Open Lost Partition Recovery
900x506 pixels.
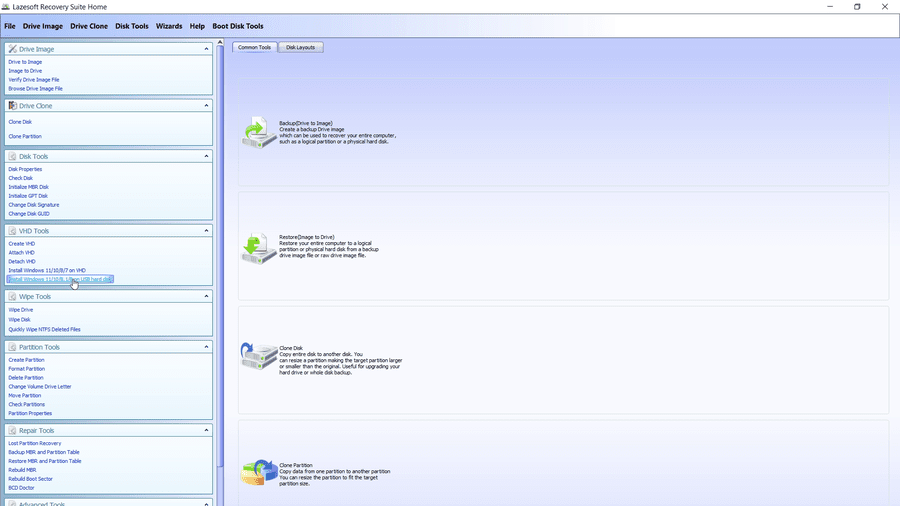34,443
